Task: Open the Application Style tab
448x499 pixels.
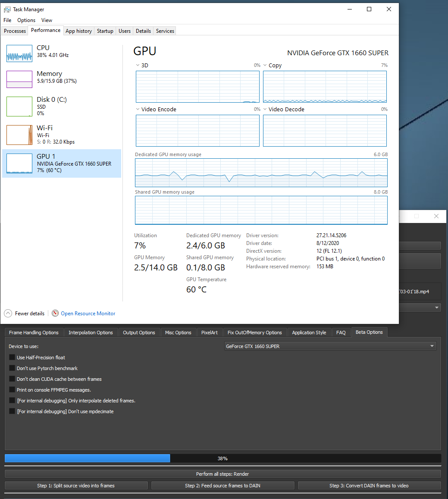Action: [309, 333]
